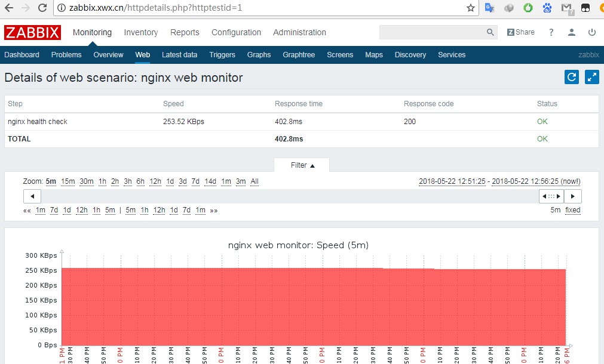Screen dimensions: 604x364
Task: Open the Zabbix help page icon
Action: (x=551, y=32)
